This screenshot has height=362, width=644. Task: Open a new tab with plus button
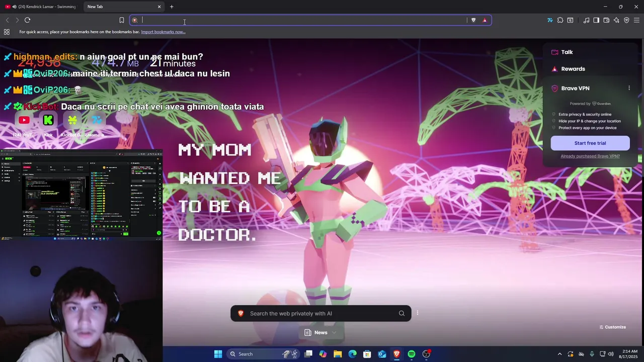point(172,7)
